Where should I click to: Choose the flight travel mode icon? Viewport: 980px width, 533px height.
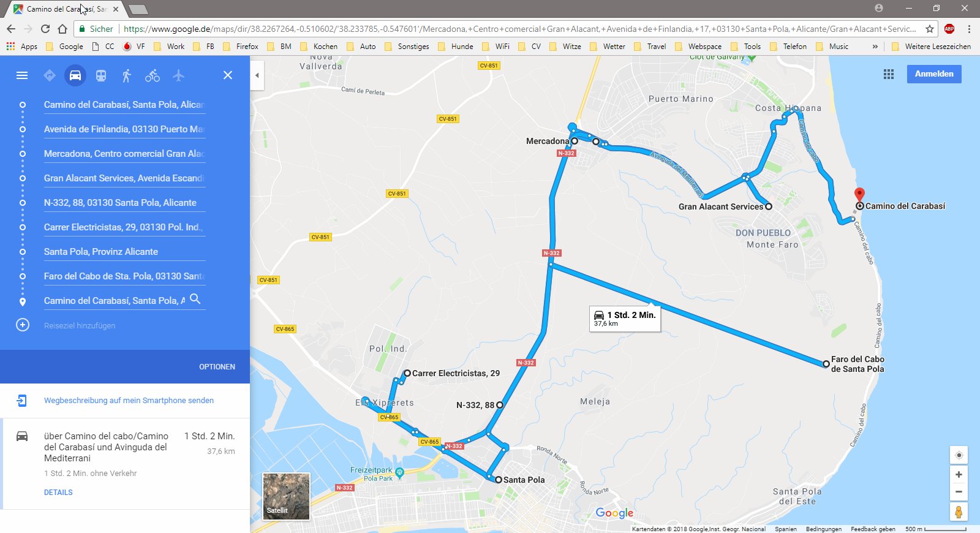tap(178, 75)
